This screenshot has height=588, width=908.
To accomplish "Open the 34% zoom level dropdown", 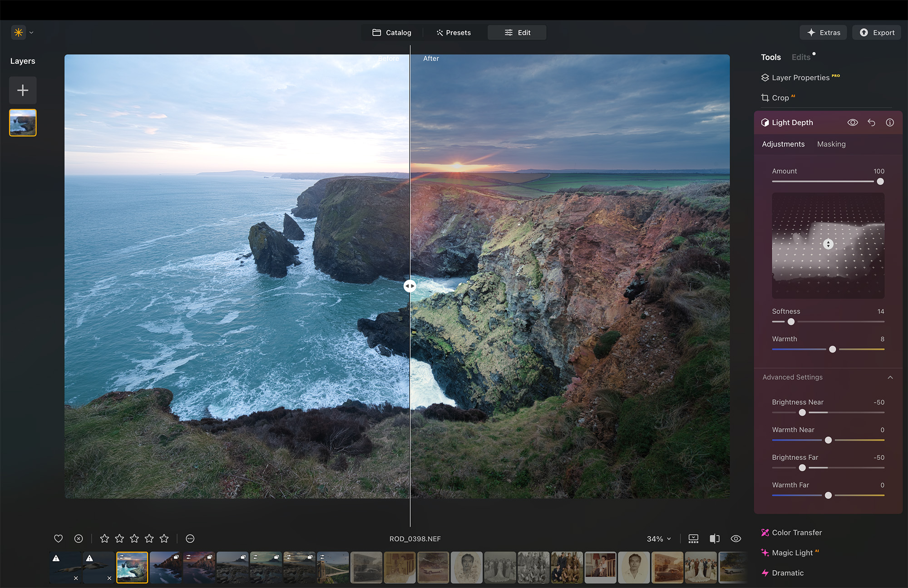I will click(658, 539).
